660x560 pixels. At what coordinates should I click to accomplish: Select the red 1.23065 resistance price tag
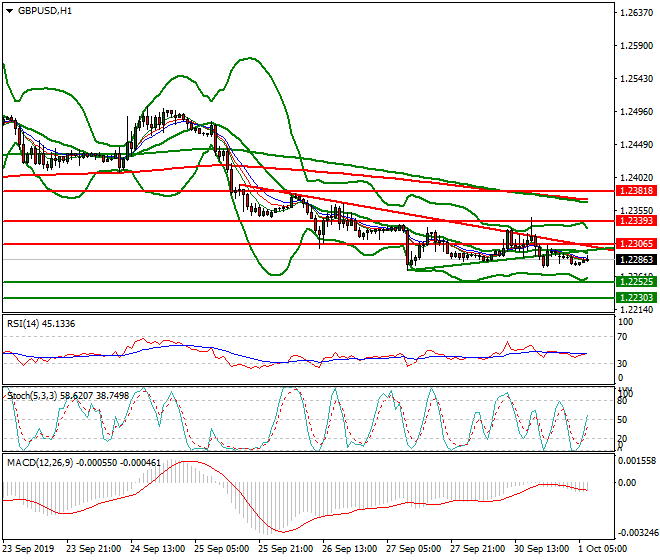point(636,244)
